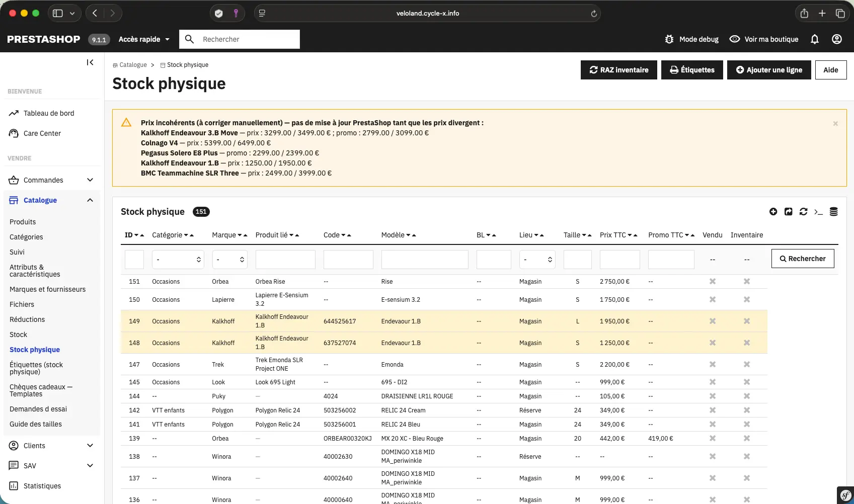Click the Code filter input field
854x504 pixels.
[348, 260]
